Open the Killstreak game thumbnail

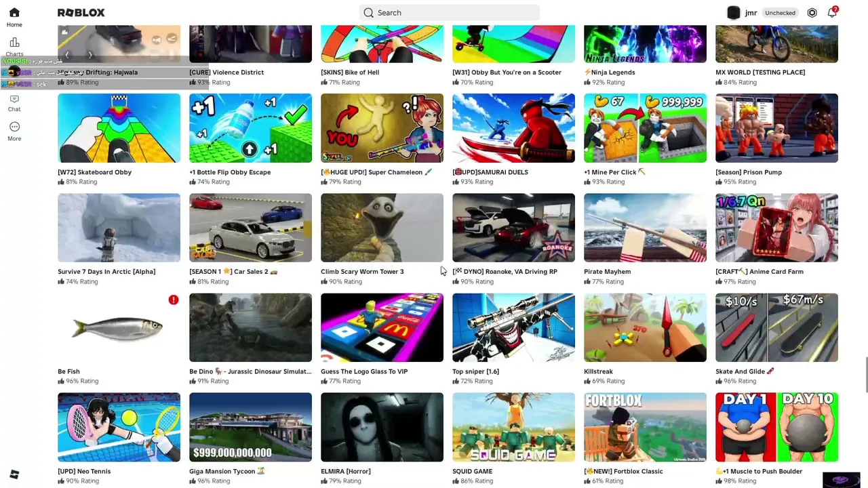(645, 327)
